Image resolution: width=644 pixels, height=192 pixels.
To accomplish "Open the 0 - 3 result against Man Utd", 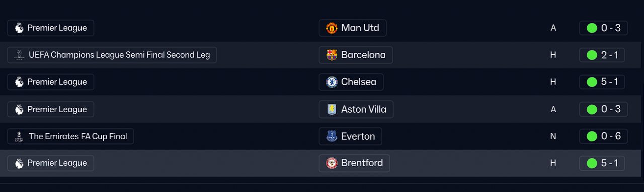I will pyautogui.click(x=603, y=28).
